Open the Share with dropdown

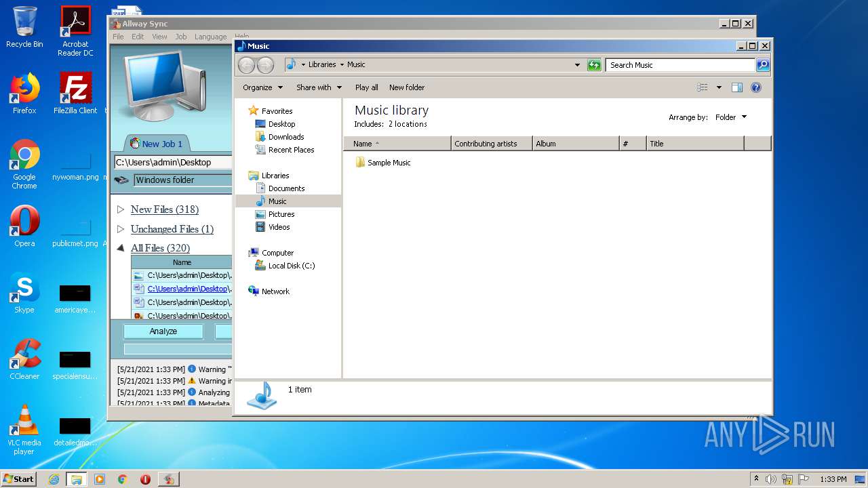click(x=319, y=87)
